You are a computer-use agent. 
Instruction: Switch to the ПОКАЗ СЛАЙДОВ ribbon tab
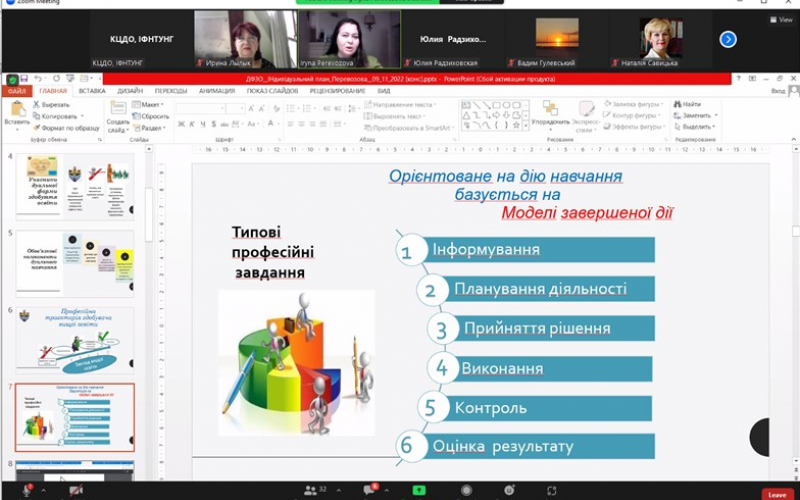click(272, 91)
